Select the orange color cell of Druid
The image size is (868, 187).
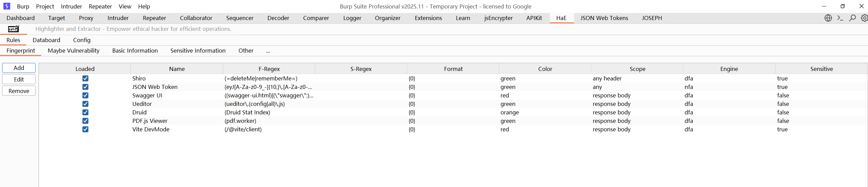pyautogui.click(x=510, y=112)
